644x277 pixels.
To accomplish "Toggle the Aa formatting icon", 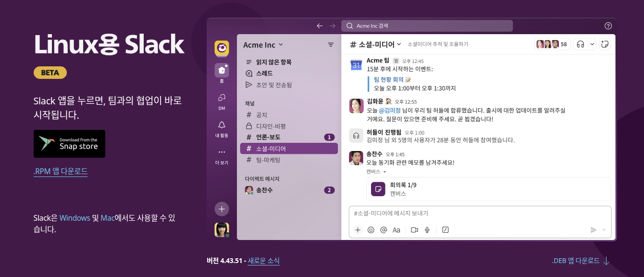I will [x=396, y=230].
